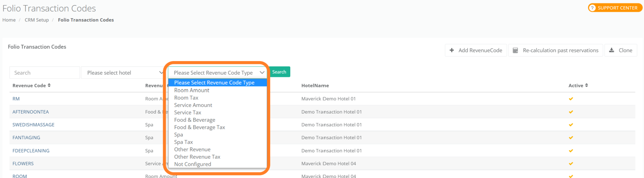The image size is (644, 178).
Task: Click the active checkmark for SWEDISHMASSAGE row
Action: pos(571,125)
